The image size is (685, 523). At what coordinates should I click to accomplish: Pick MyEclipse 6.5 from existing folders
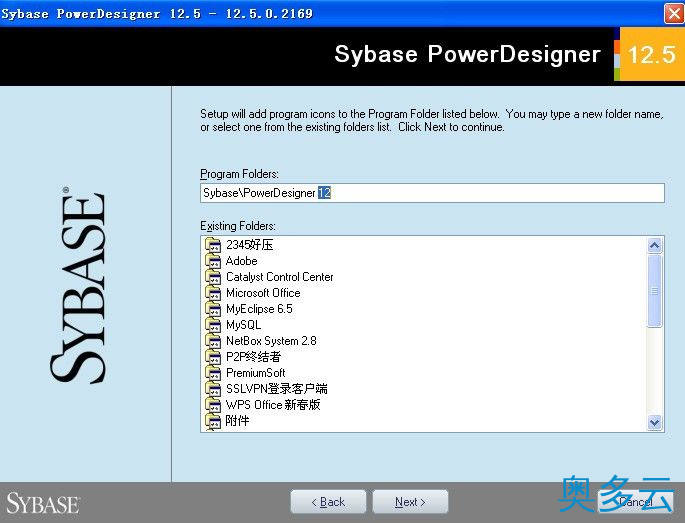pos(259,309)
